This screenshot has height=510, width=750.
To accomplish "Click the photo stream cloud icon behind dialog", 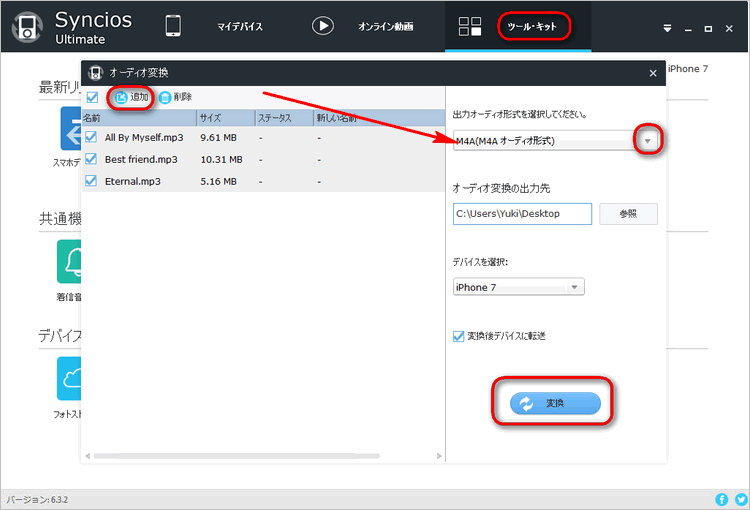I will (x=69, y=378).
